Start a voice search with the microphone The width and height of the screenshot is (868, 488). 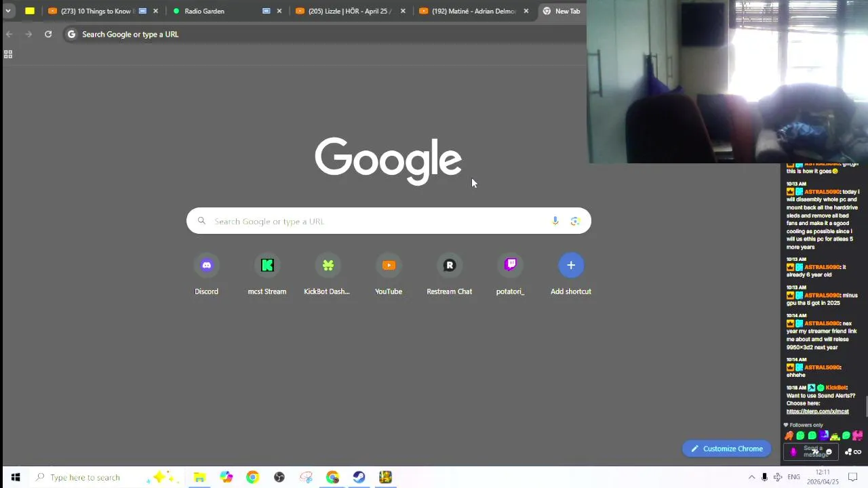(x=555, y=221)
